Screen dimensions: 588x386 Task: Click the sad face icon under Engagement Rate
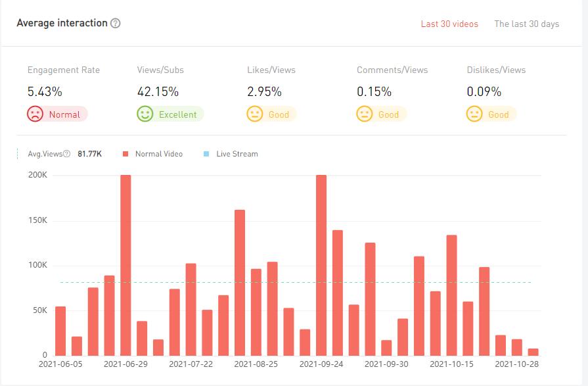(35, 114)
